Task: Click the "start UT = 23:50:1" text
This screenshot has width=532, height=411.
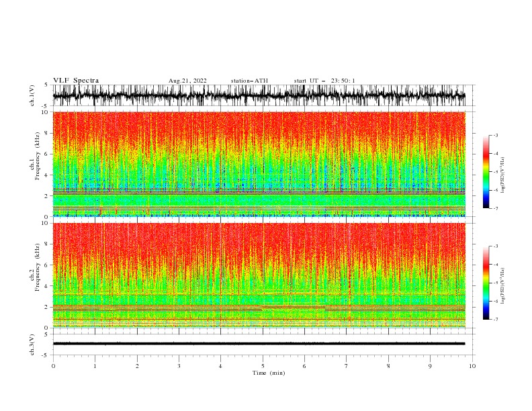Action: (324, 81)
